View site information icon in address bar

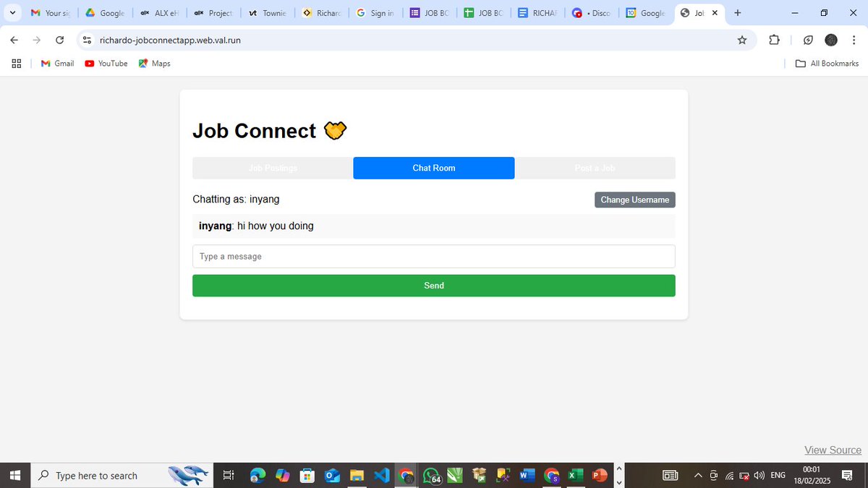click(x=87, y=40)
